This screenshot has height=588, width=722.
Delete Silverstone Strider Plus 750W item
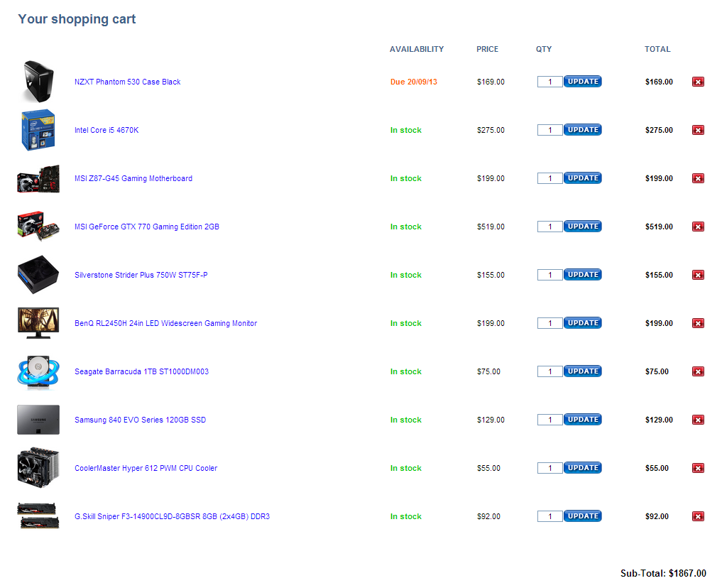click(698, 276)
